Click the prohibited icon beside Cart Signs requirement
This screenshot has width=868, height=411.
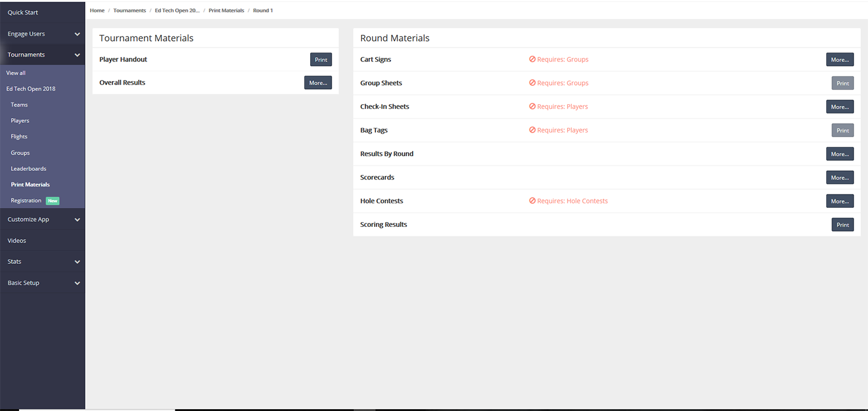(x=532, y=60)
